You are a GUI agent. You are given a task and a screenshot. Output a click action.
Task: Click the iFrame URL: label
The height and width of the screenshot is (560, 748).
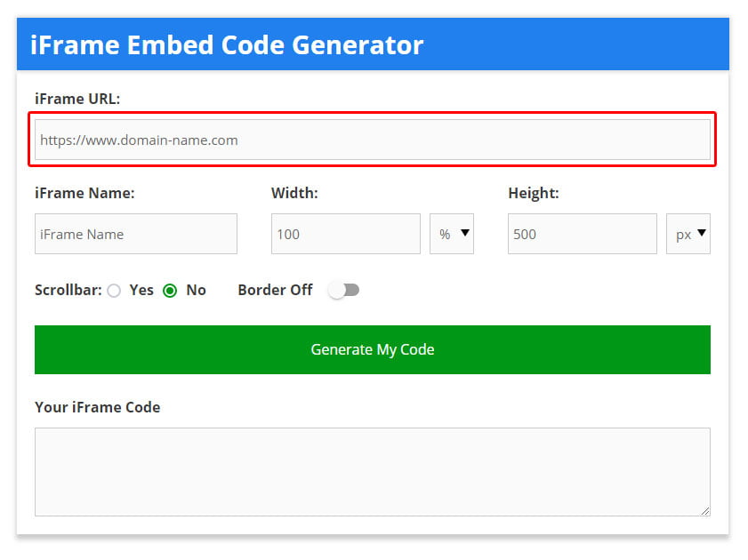coord(77,99)
